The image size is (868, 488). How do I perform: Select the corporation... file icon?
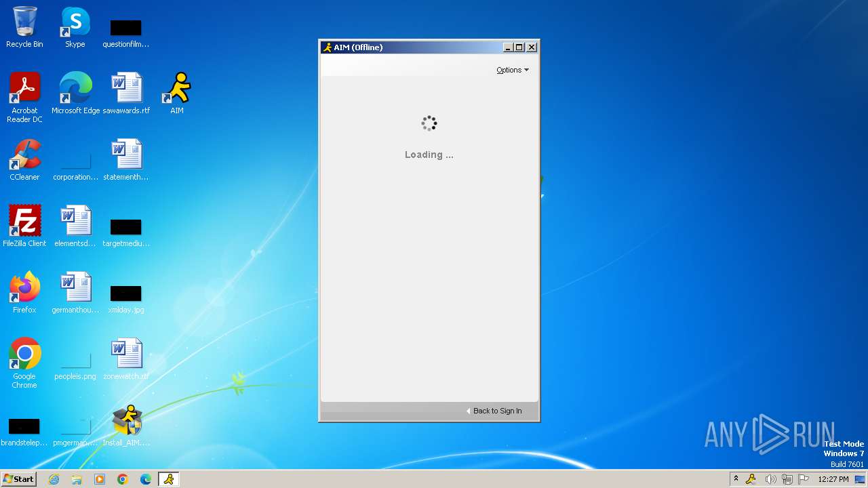tap(75, 165)
